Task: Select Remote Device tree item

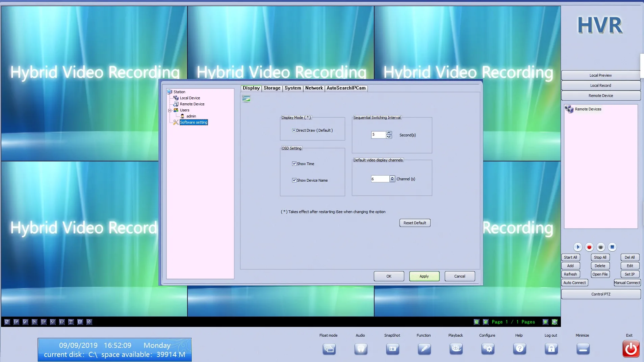Action: pos(192,104)
